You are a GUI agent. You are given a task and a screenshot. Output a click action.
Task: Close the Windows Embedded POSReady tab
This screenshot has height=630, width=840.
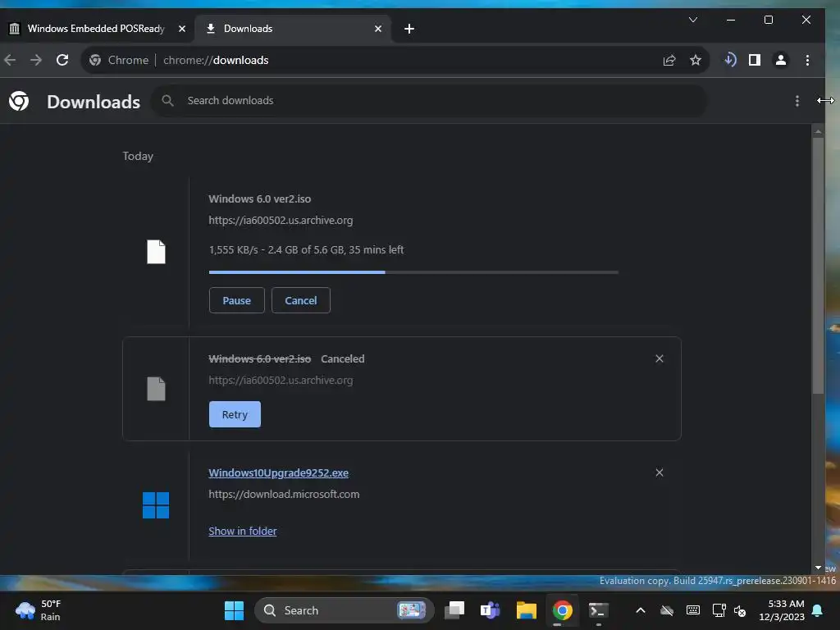pyautogui.click(x=182, y=29)
